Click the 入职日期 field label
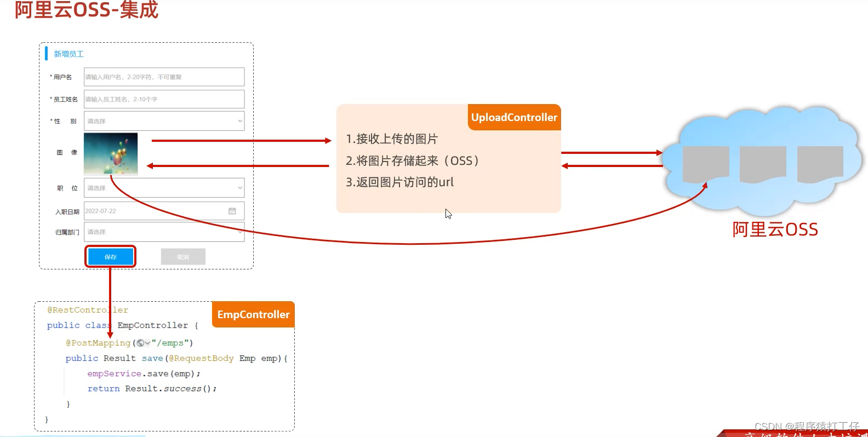The width and height of the screenshot is (868, 437). point(67,211)
